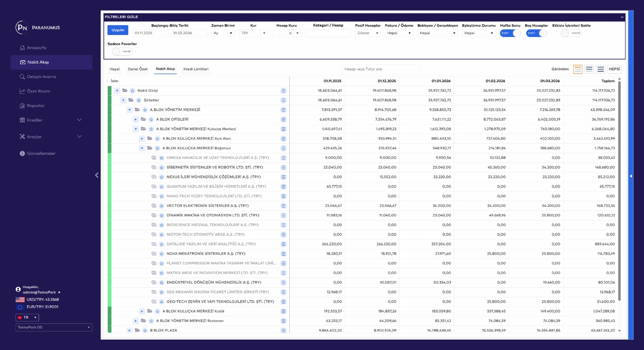The height and width of the screenshot is (350, 644).
Task: Open row menu for B BLOK PLAZA
Action: coord(283,330)
